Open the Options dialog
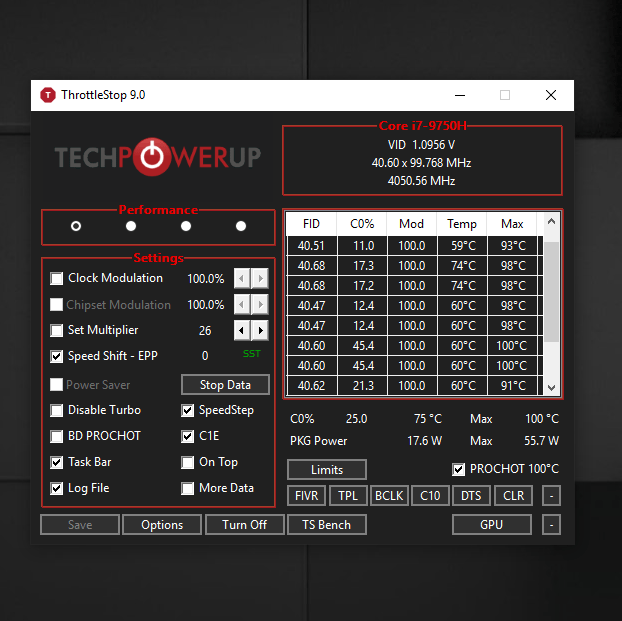Screen dimensions: 622x621 (x=162, y=525)
